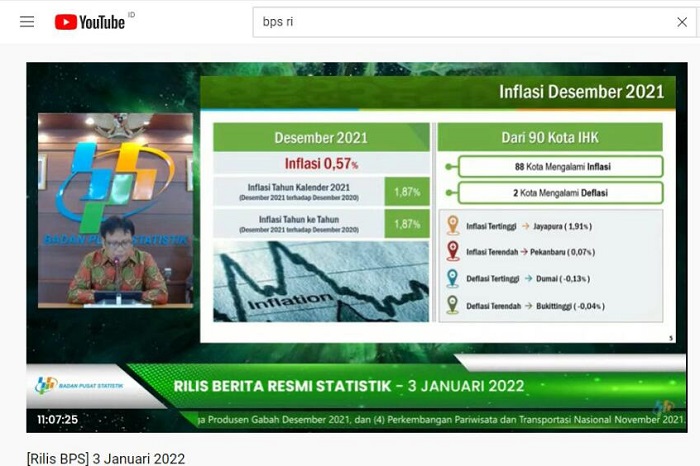
Task: Click the 11:07:25 clock overlay
Action: 57,420
